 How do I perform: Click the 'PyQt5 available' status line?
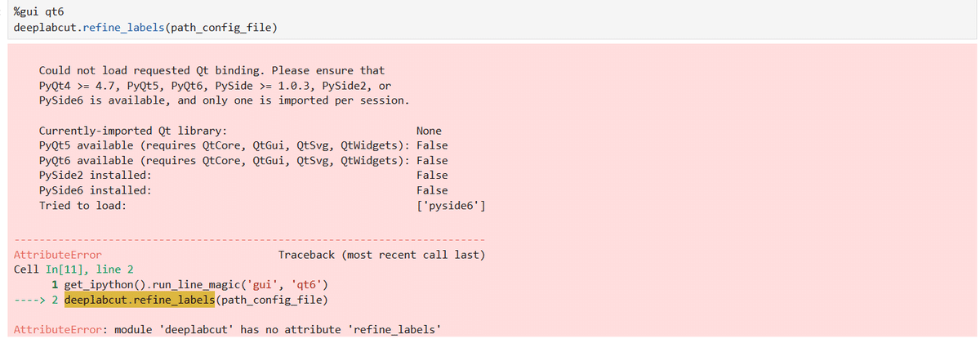(243, 145)
